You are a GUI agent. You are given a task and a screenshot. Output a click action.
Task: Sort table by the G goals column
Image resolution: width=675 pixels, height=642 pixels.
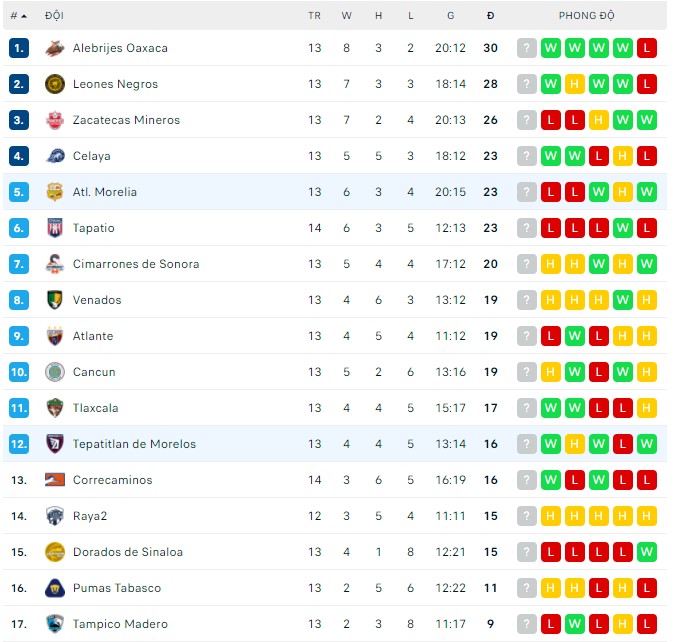tap(451, 16)
